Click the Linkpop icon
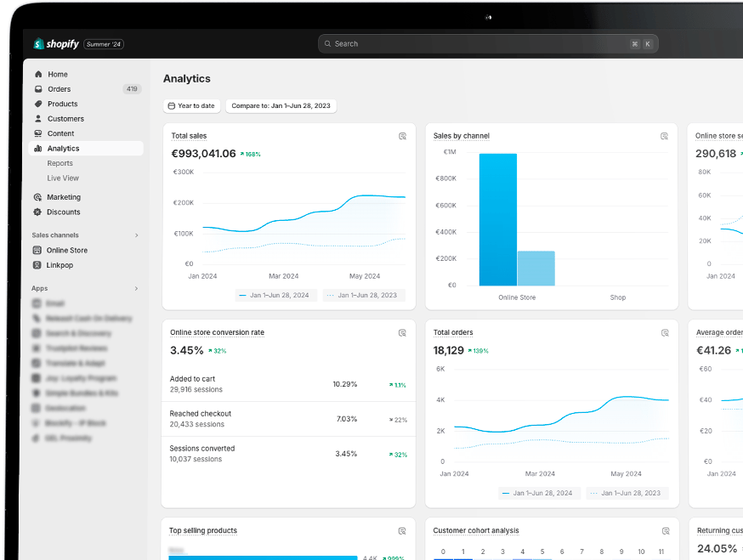 37,265
